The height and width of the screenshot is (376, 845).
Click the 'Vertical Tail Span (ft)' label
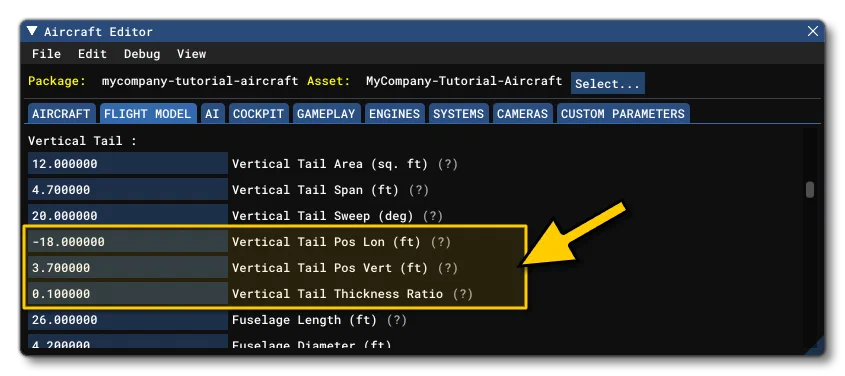pyautogui.click(x=315, y=190)
